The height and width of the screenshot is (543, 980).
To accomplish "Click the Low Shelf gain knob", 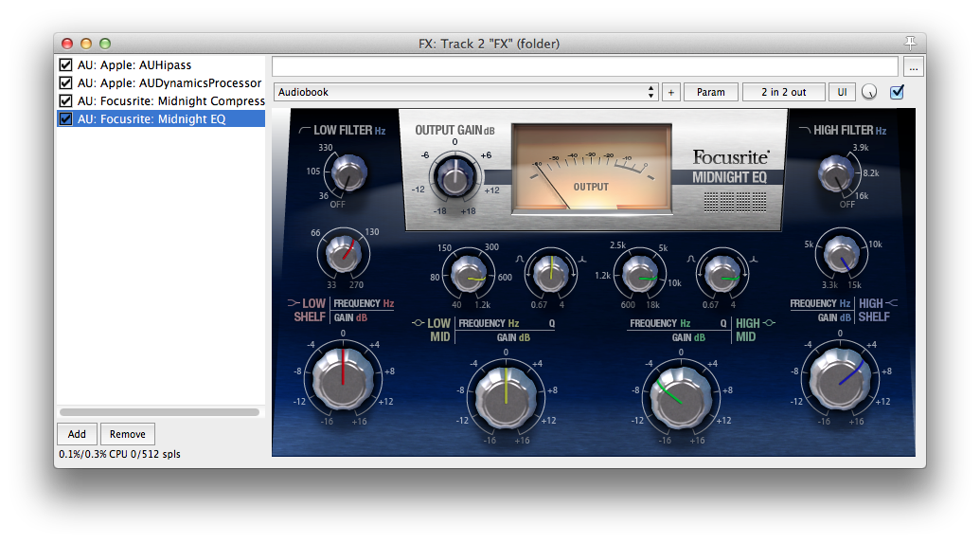I will point(343,378).
